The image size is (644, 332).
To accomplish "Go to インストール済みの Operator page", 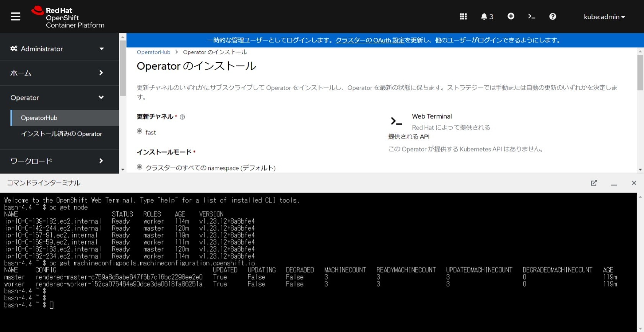I will click(x=65, y=134).
